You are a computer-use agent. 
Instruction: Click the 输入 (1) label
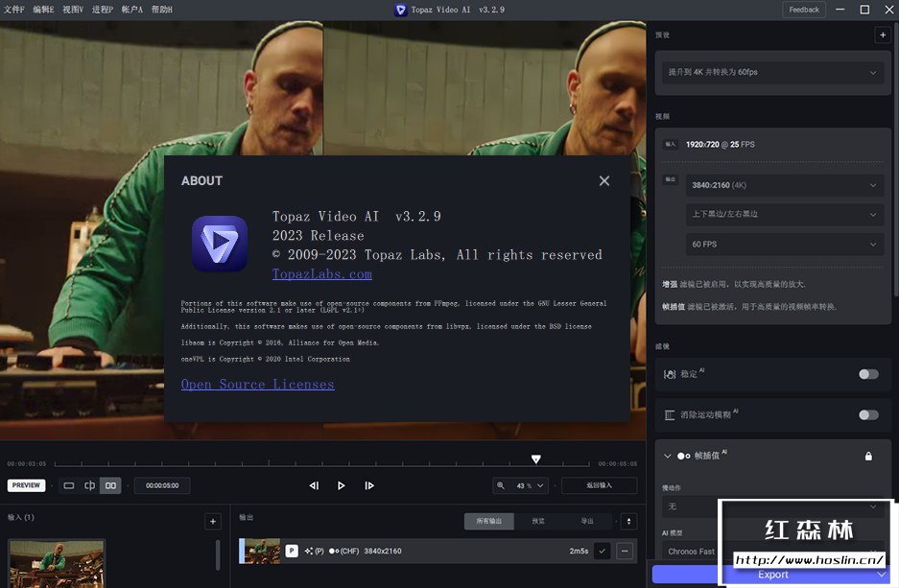[21, 518]
